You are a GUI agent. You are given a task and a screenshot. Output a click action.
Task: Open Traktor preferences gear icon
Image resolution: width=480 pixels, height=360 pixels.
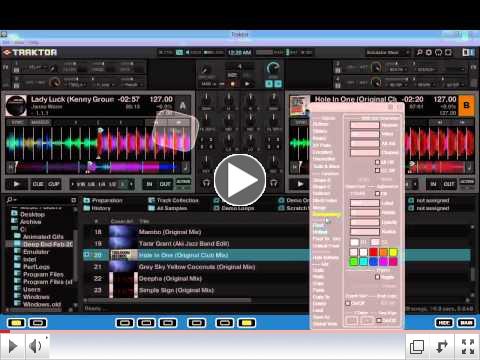(x=429, y=52)
